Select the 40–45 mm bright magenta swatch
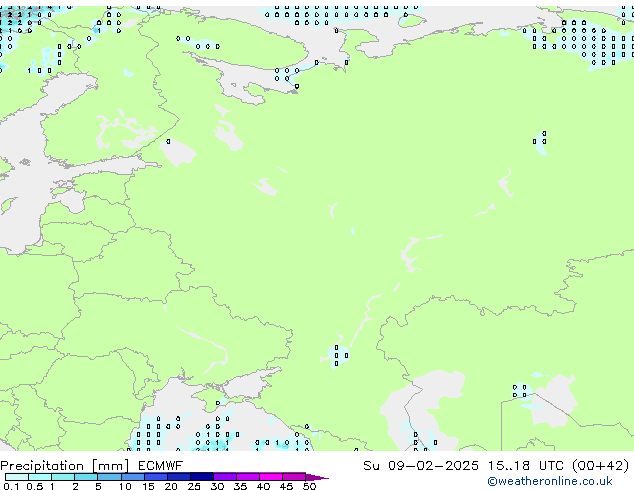Image resolution: width=634 pixels, height=490 pixels. click(x=271, y=477)
